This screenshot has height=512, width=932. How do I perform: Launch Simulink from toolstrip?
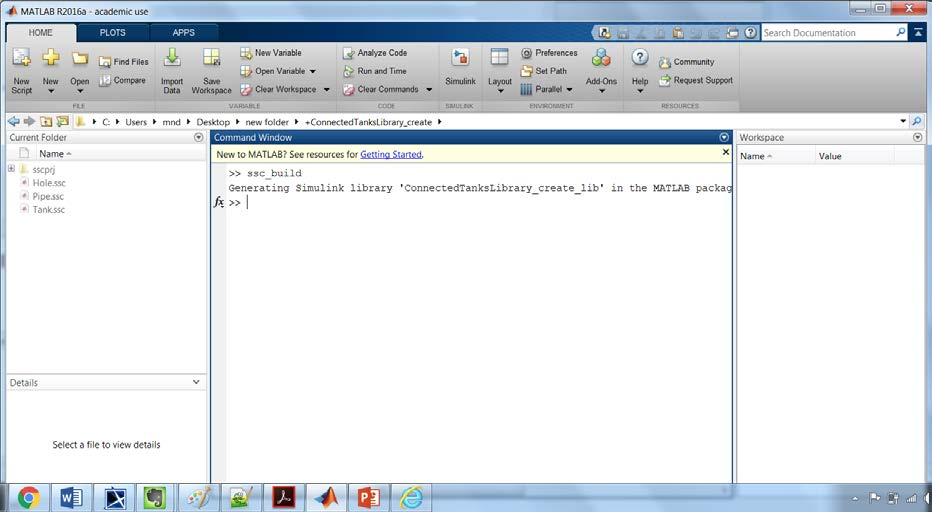click(461, 67)
